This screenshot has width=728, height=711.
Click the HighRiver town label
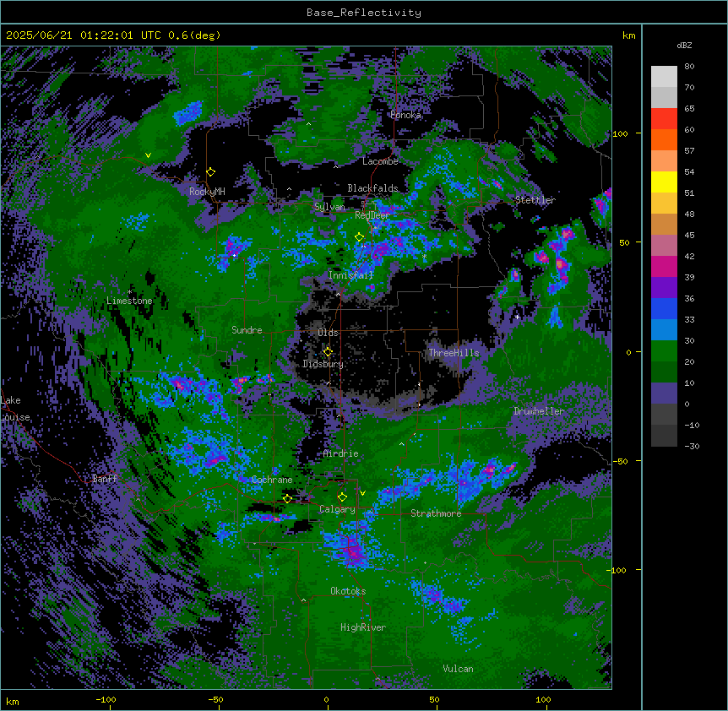[x=363, y=627]
